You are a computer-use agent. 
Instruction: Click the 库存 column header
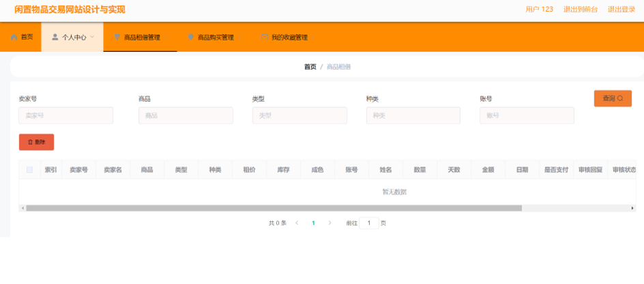tap(283, 170)
